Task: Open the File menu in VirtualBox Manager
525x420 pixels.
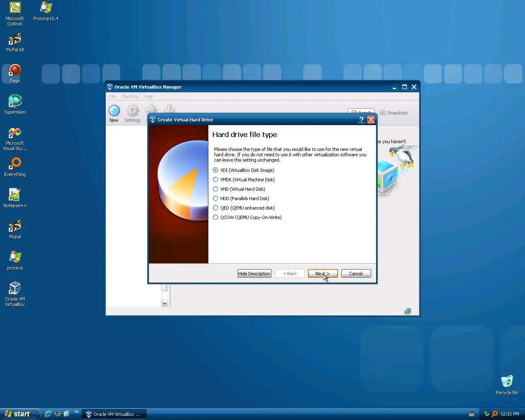Action: click(112, 96)
